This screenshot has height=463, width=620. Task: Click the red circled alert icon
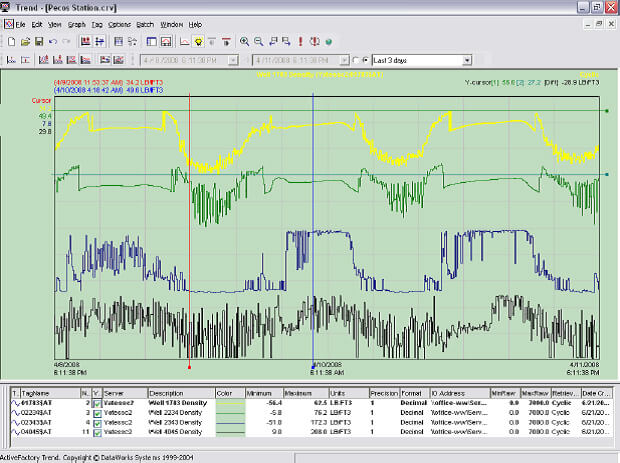click(x=315, y=42)
